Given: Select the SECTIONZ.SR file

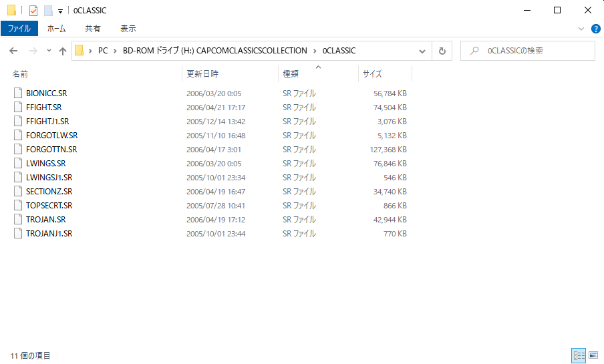Looking at the screenshot, I should click(49, 192).
